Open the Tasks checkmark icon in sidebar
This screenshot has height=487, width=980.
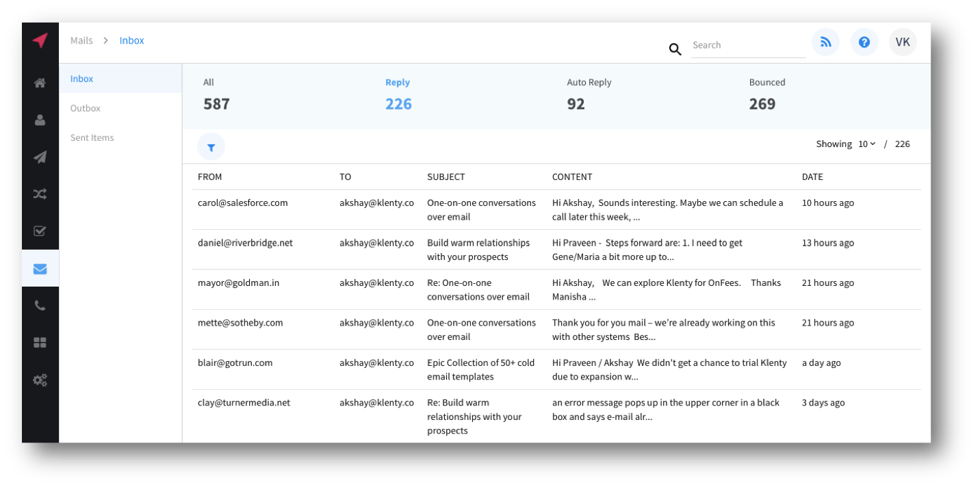pyautogui.click(x=39, y=231)
